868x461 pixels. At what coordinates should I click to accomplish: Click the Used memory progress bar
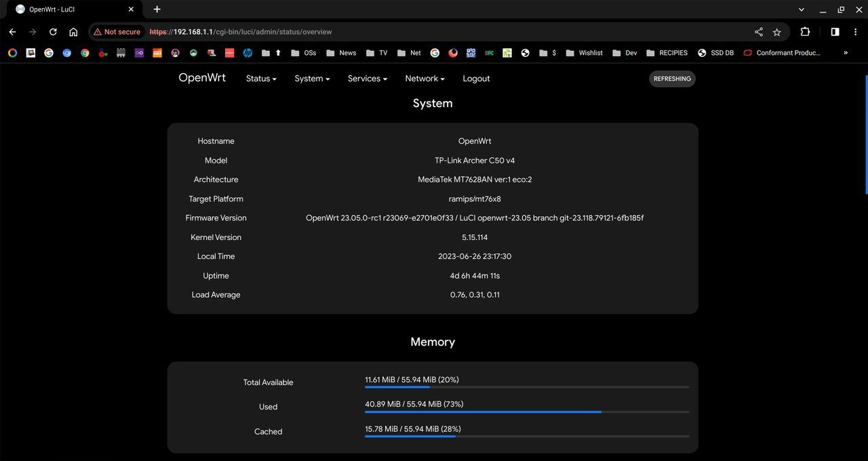coord(527,412)
